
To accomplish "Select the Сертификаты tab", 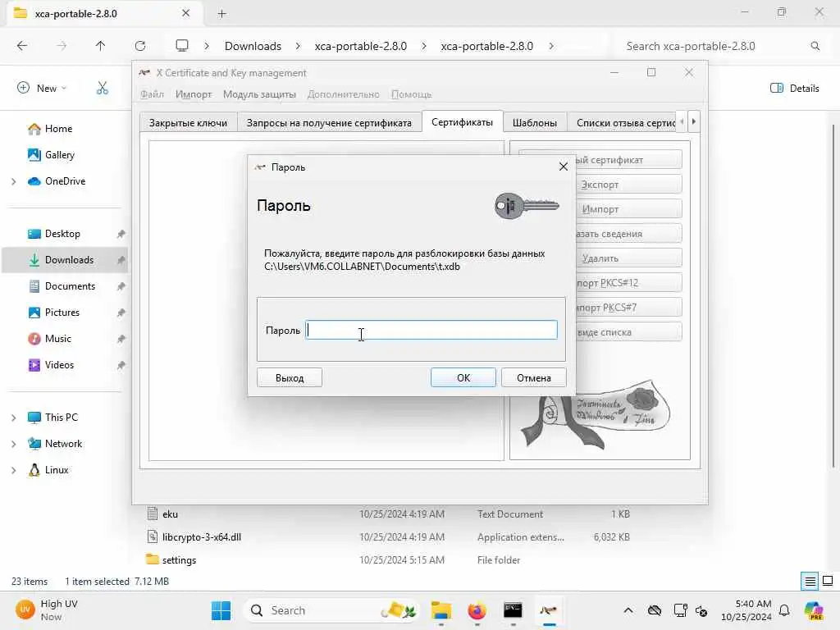I will (462, 122).
